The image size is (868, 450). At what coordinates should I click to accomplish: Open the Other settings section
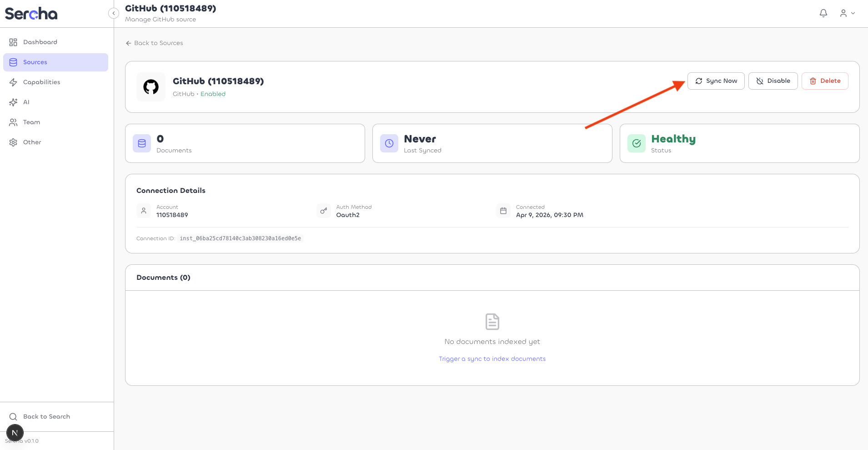click(x=32, y=142)
